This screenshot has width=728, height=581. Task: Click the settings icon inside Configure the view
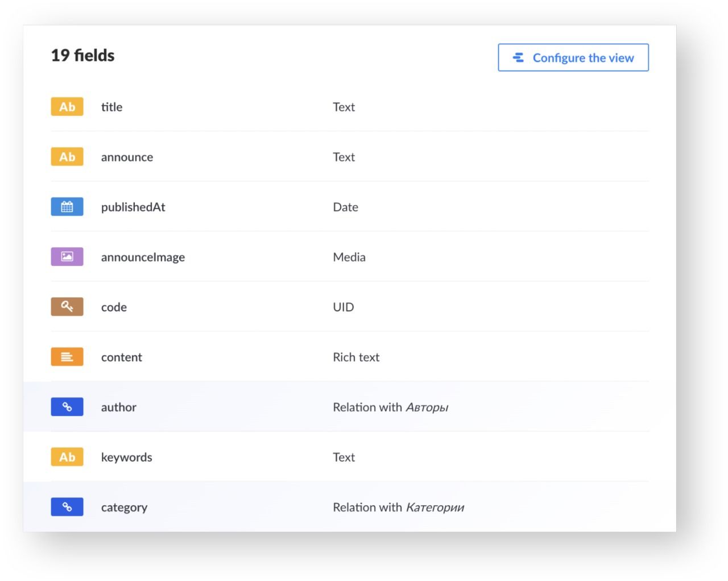[518, 57]
